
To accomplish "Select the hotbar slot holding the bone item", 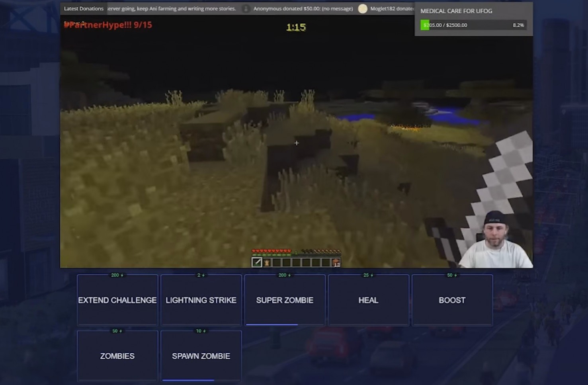I will pyautogui.click(x=266, y=262).
